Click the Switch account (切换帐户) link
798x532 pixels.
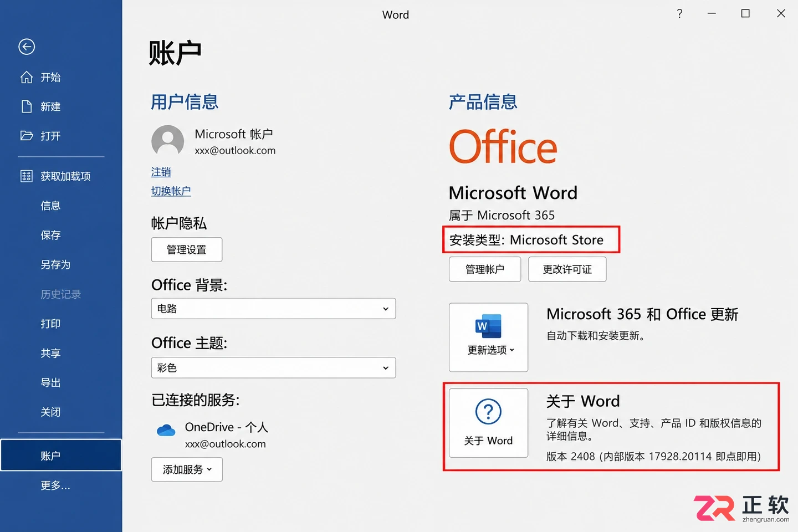click(x=171, y=191)
